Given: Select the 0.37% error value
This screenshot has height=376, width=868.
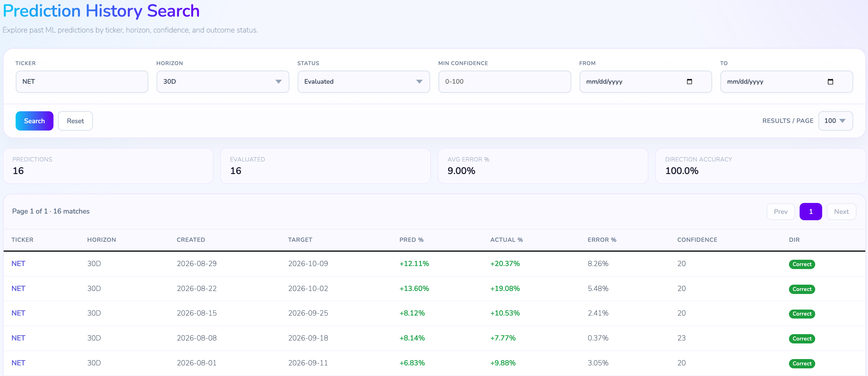Looking at the screenshot, I should [x=598, y=338].
